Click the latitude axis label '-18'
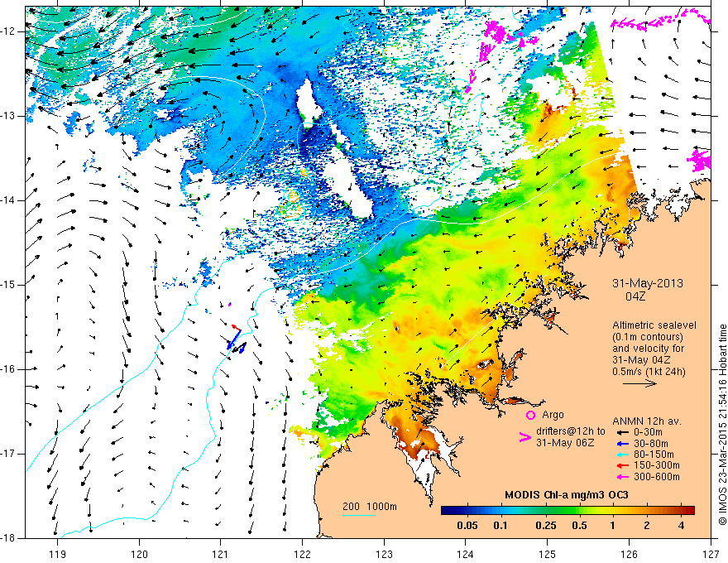The height and width of the screenshot is (563, 728). (x=9, y=538)
